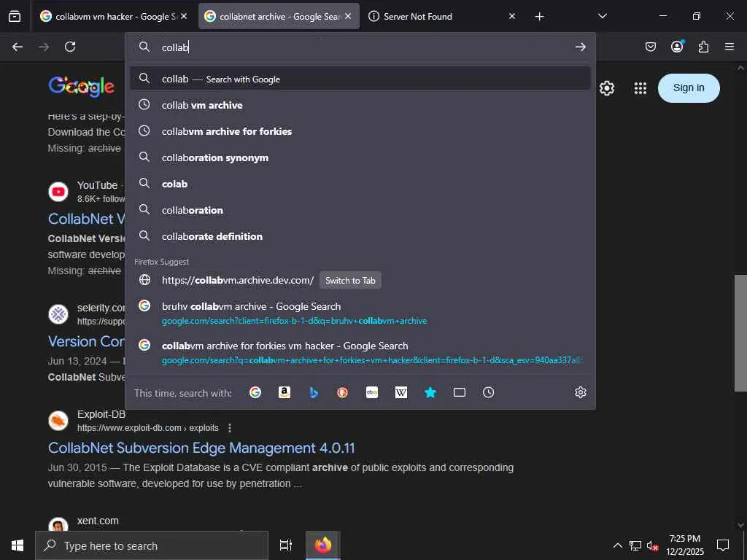Click the Go arrow in address bar
The image size is (747, 560).
pos(580,47)
